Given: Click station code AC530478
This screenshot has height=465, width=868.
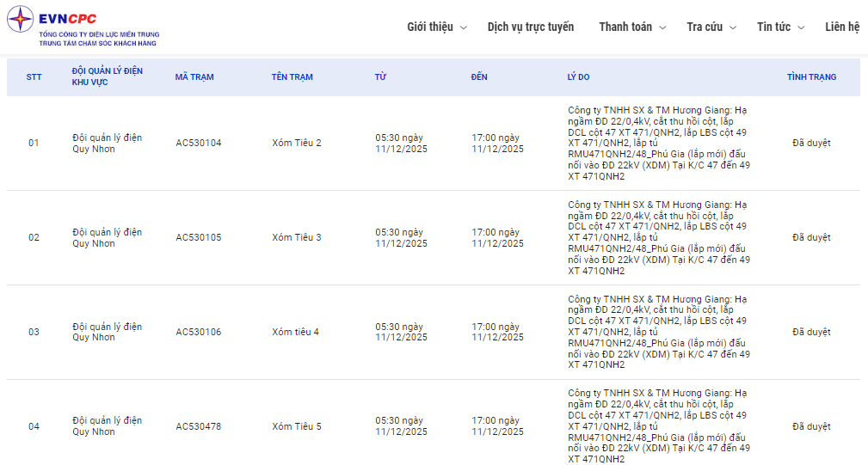Looking at the screenshot, I should click(198, 426).
